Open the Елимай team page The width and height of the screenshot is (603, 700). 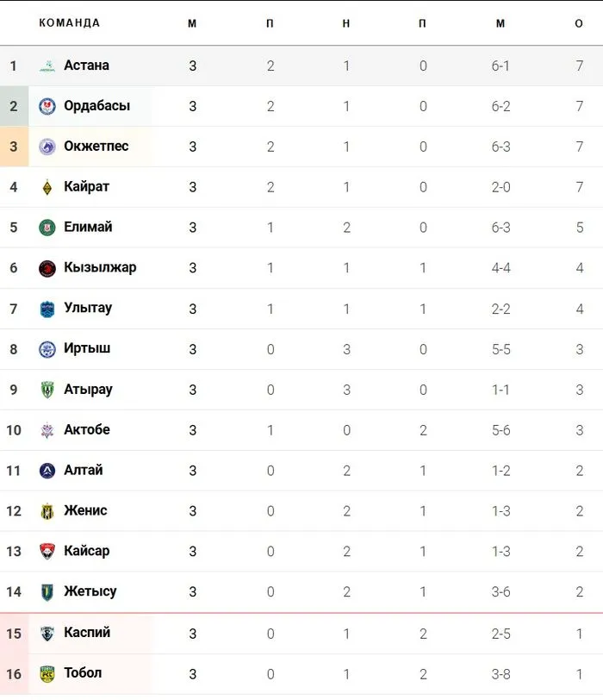88,228
